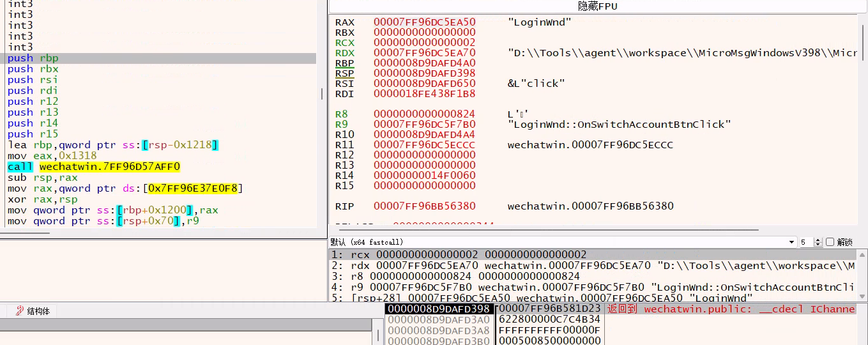The width and height of the screenshot is (868, 345).
Task: Toggle the 解锁 checkbox
Action: click(830, 242)
